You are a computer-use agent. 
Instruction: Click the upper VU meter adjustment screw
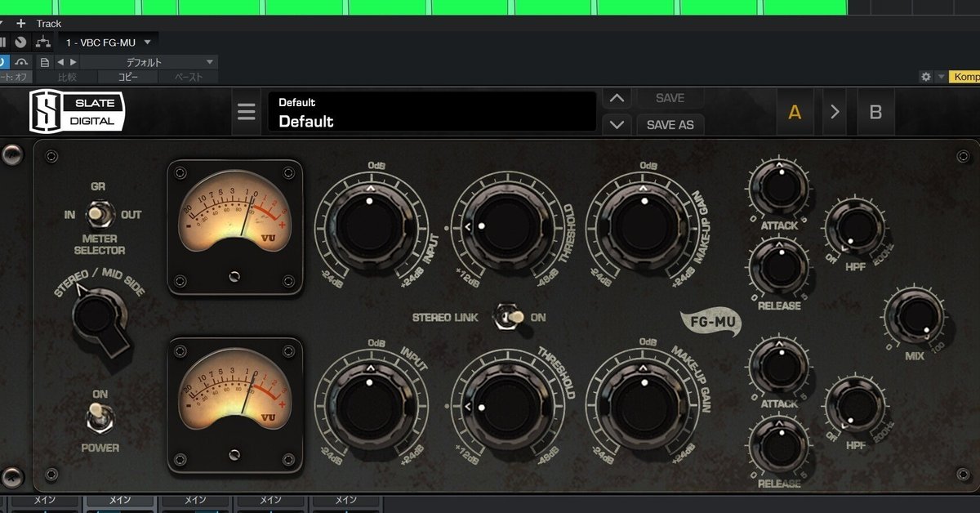click(x=235, y=275)
